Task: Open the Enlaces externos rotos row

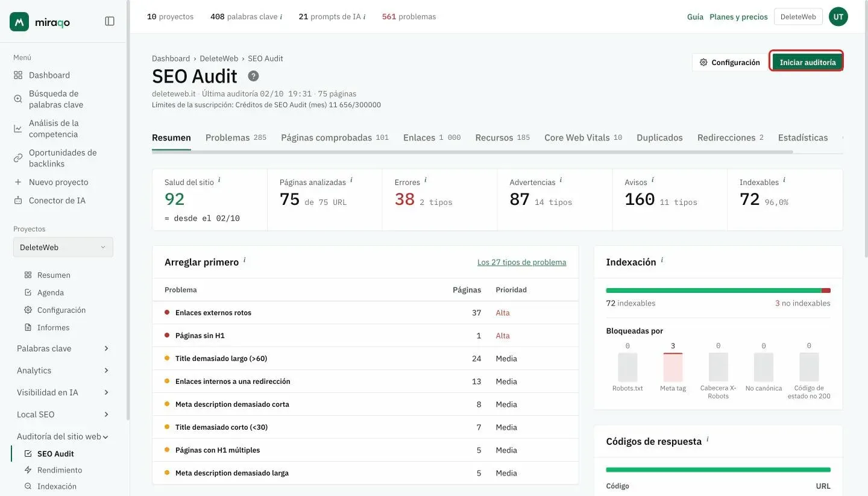Action: coord(365,313)
